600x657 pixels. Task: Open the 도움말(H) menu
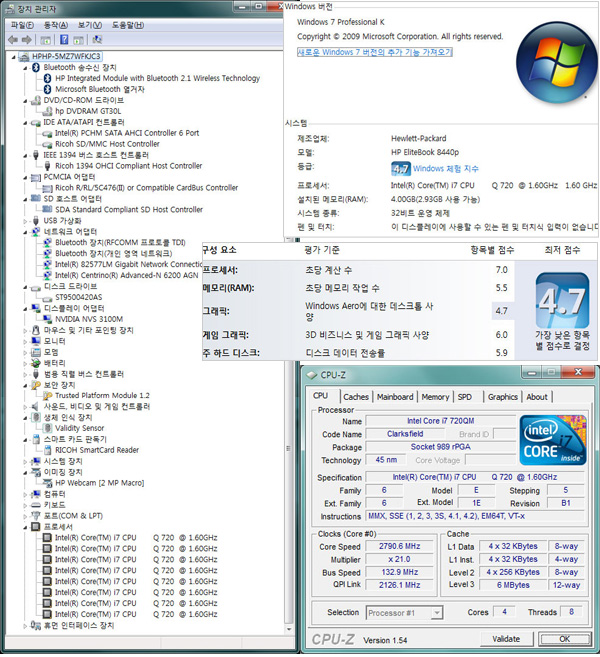click(128, 25)
